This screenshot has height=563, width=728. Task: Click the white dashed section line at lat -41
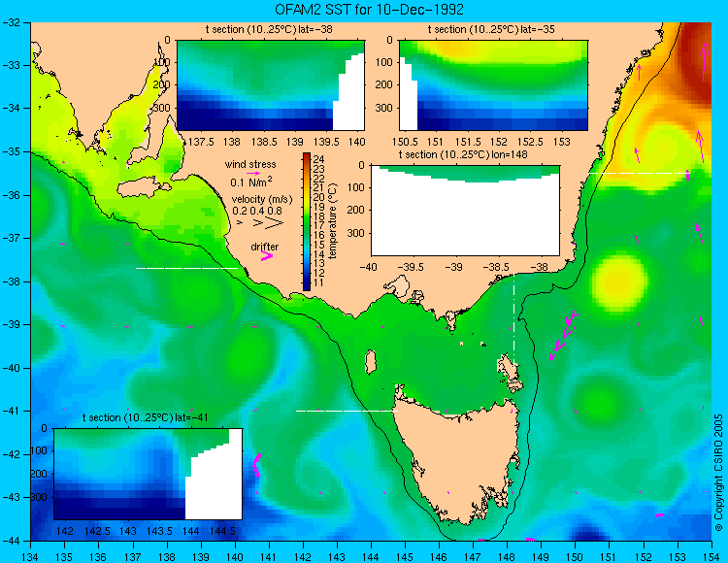[347, 411]
